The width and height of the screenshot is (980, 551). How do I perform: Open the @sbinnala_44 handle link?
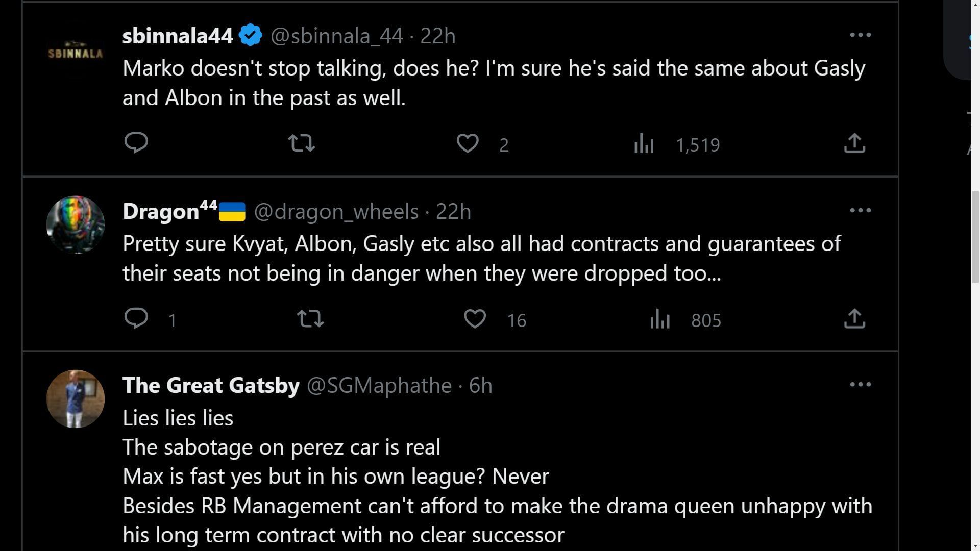[336, 36]
